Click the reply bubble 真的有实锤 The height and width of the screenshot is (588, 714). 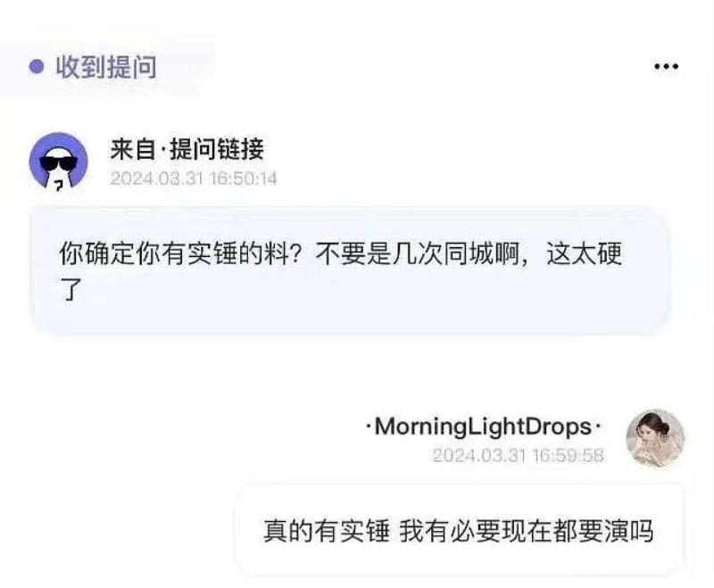[x=460, y=530]
